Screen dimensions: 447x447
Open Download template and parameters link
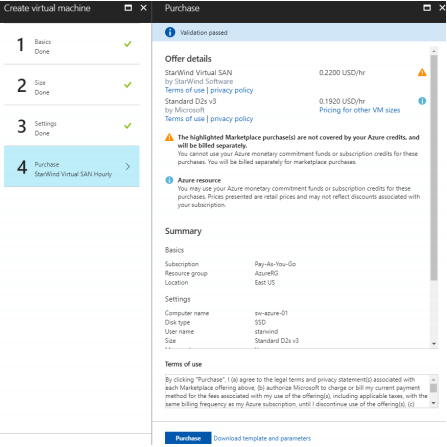pyautogui.click(x=262, y=438)
